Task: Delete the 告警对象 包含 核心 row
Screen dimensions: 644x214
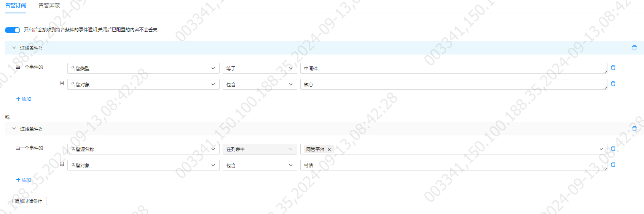Action: click(x=613, y=84)
